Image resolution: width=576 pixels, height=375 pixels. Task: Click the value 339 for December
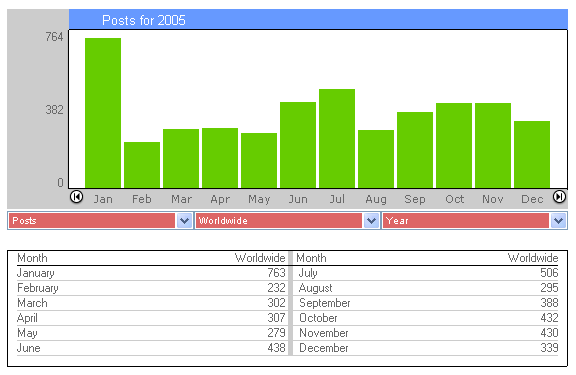coord(549,348)
